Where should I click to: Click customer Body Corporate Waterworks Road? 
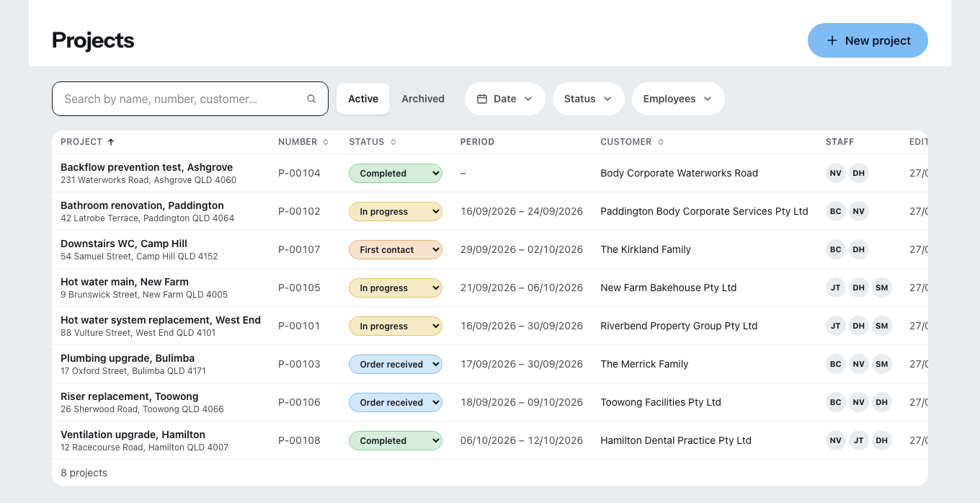point(679,173)
